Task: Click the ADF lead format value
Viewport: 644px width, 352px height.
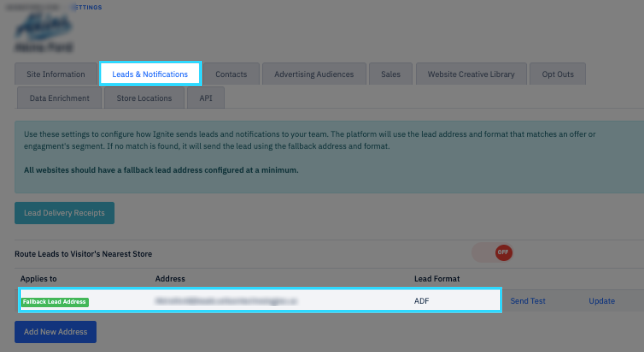Action: 421,301
